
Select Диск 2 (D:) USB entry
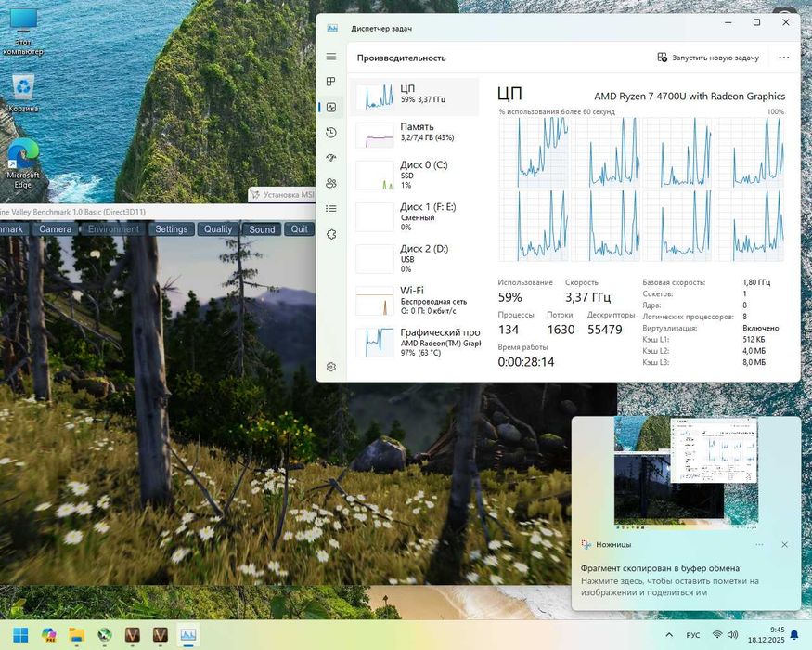pyautogui.click(x=415, y=259)
